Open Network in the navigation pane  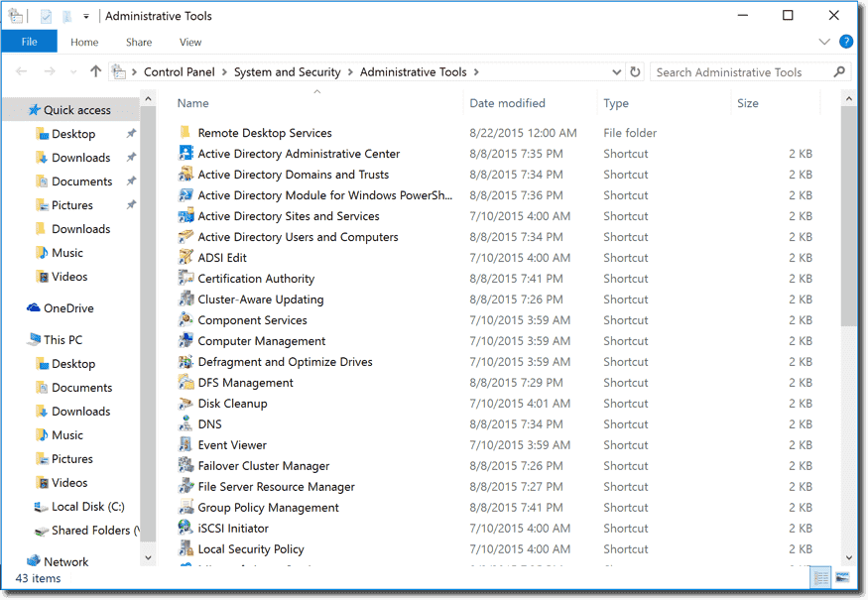[x=65, y=561]
